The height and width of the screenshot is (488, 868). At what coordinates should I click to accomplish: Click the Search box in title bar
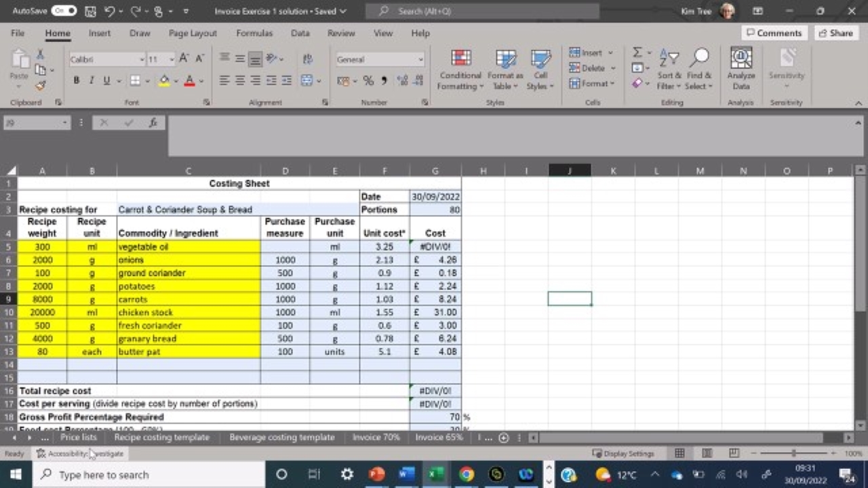tap(482, 11)
